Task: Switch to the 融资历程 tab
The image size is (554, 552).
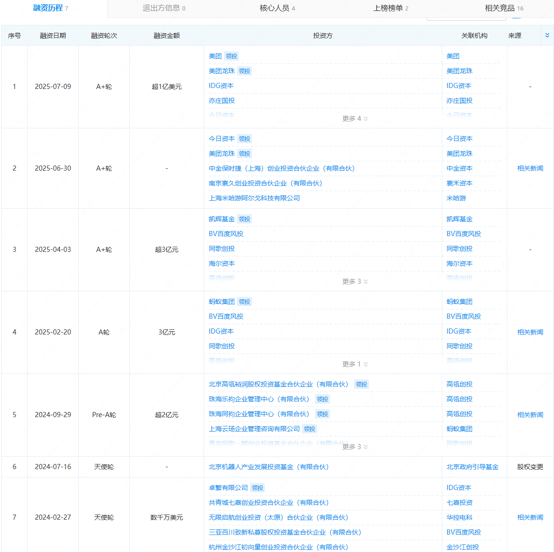Action: coord(51,8)
